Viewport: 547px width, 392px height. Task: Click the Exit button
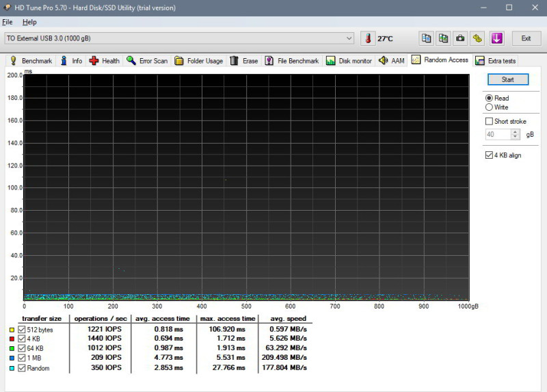point(526,38)
